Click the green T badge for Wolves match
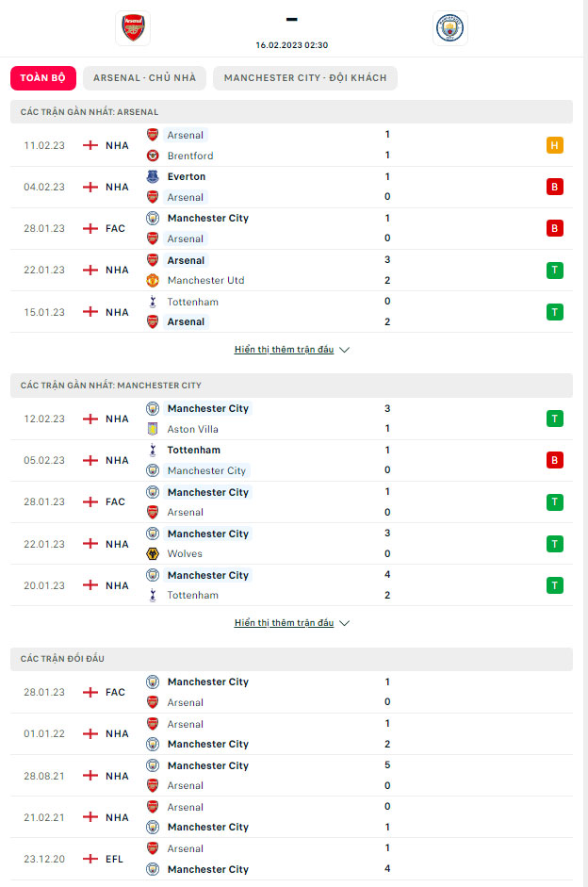Viewport: 588px width, 887px height. 555,543
